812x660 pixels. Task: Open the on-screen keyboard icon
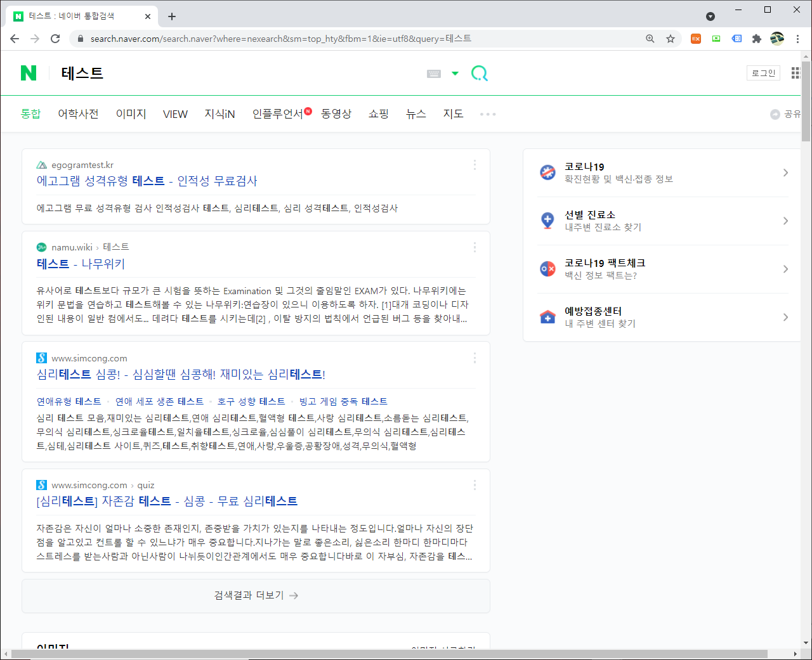[x=434, y=74]
